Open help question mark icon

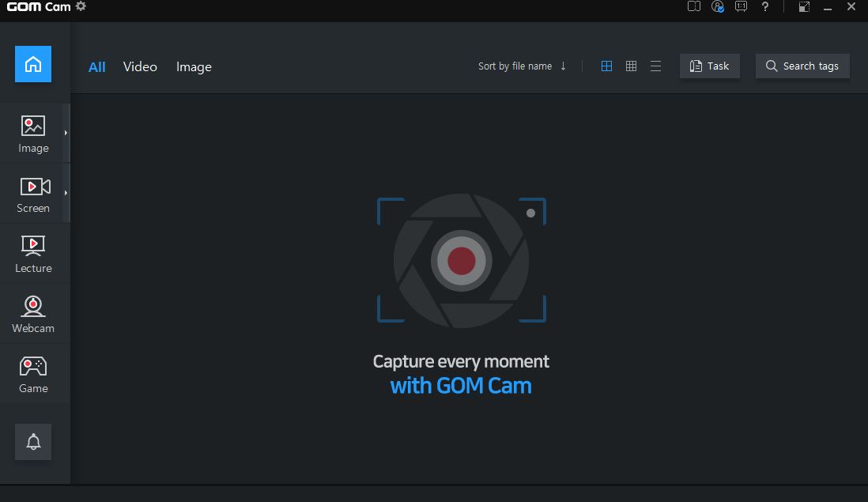coord(765,6)
